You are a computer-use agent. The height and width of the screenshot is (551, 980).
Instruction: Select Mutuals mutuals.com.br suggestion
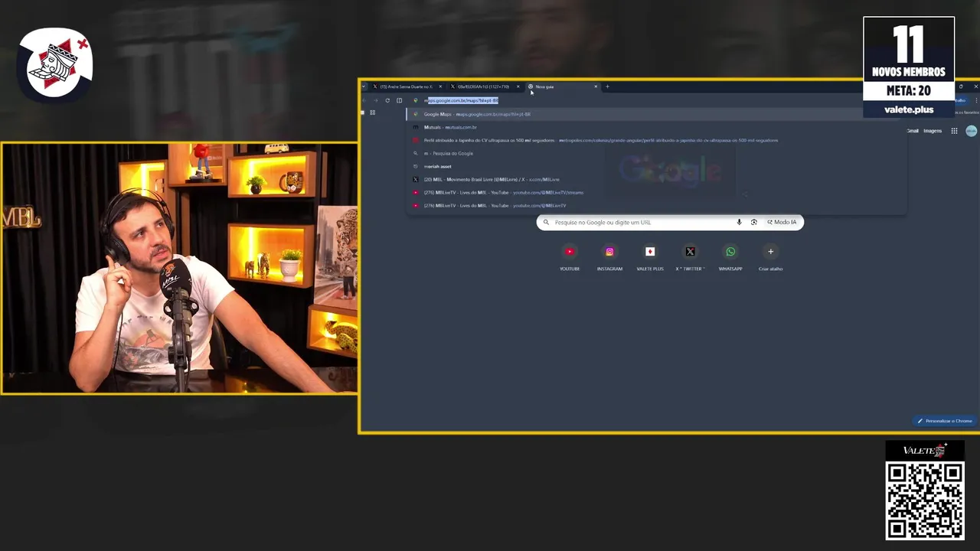(655, 127)
